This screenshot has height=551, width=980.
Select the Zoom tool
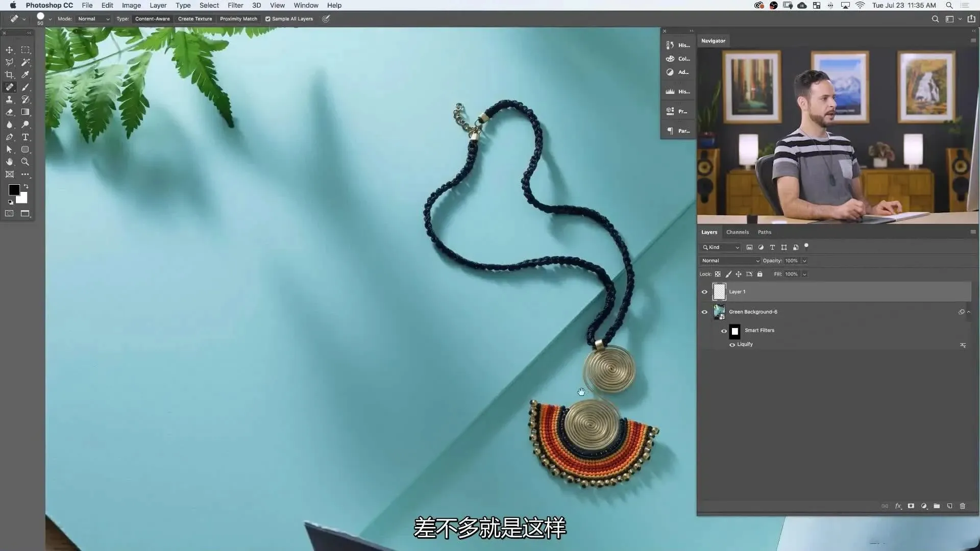coord(25,162)
